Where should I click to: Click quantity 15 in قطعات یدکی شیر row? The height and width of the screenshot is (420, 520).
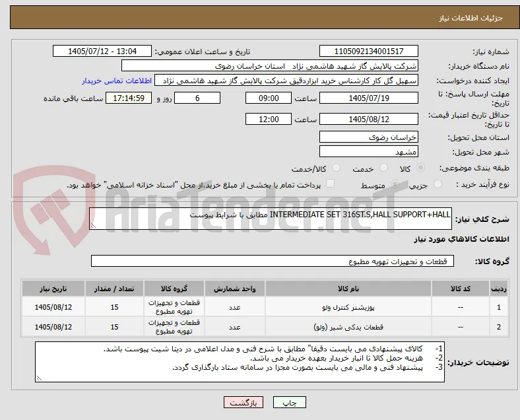(114, 327)
